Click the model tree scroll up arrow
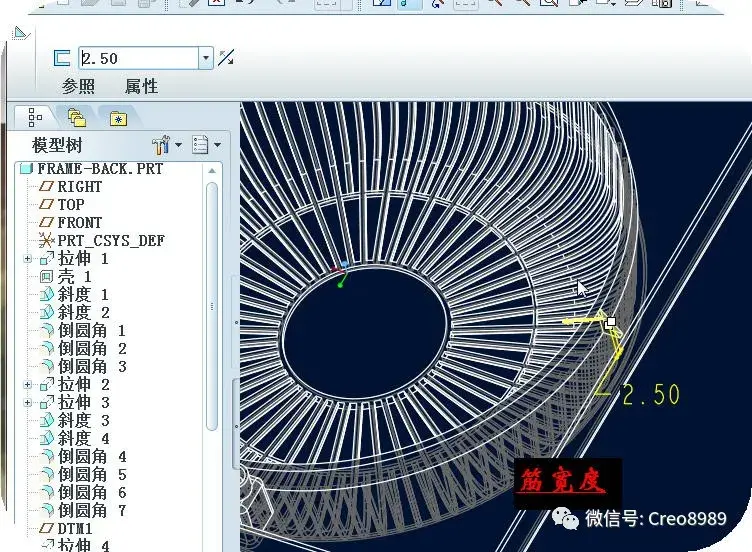This screenshot has height=552, width=752. point(212,171)
